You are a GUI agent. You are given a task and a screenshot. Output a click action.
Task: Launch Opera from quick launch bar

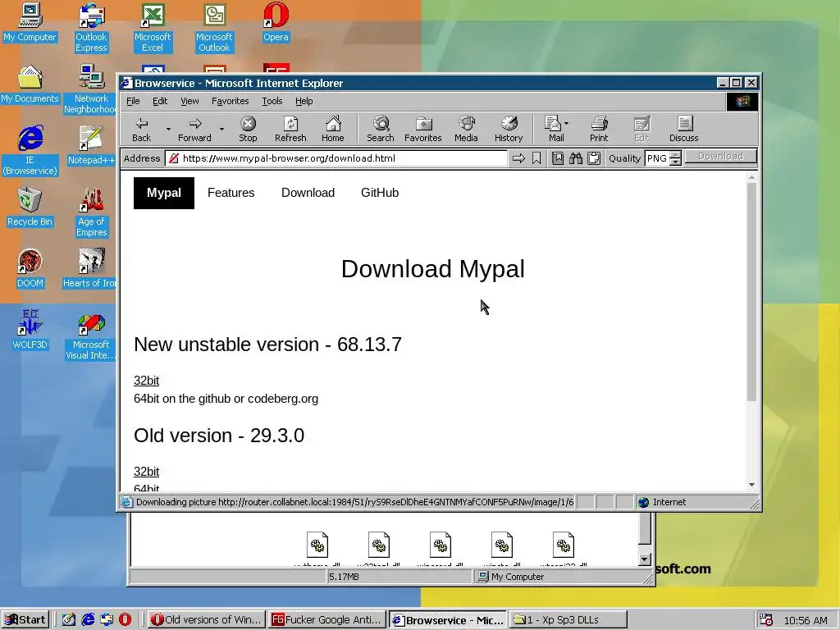coord(125,620)
